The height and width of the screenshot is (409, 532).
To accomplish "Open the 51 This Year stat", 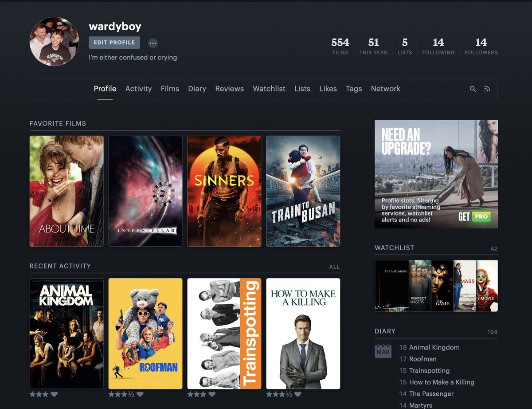I will pyautogui.click(x=373, y=46).
